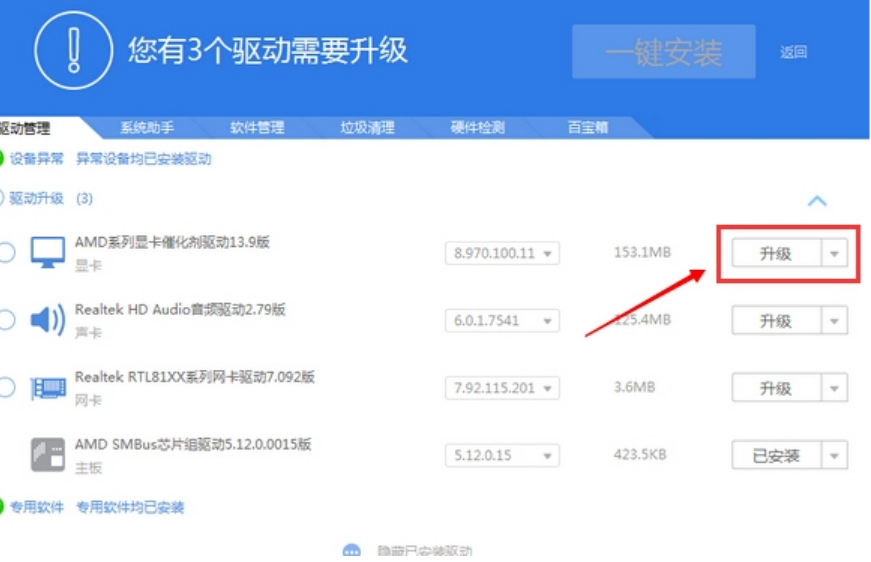Open the 硬件检测 tab

[477, 127]
